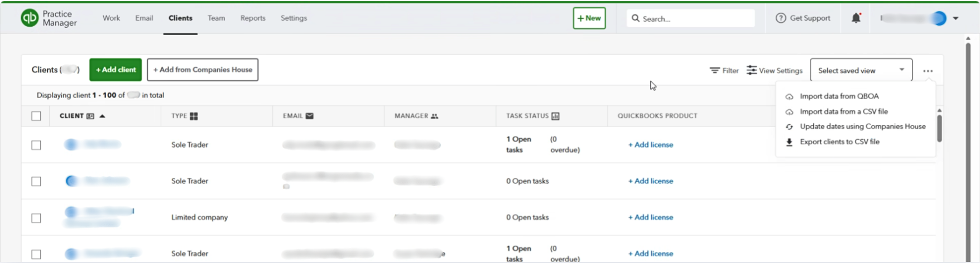Select the Clients tab
This screenshot has height=263, width=980.
click(x=180, y=18)
